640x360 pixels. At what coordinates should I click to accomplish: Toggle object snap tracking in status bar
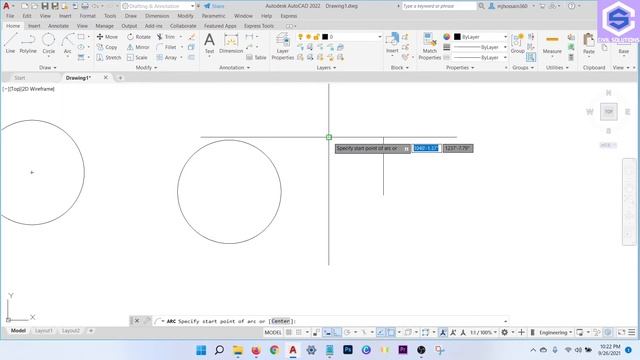380,332
